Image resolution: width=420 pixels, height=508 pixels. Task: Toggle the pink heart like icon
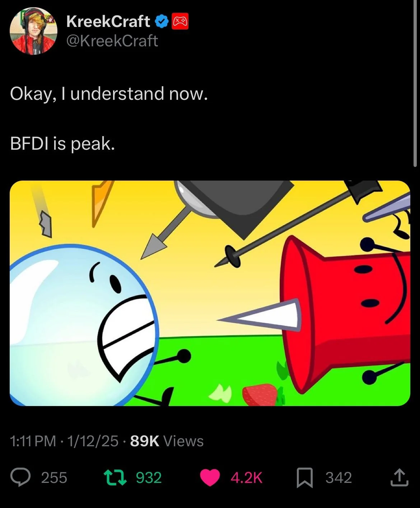pos(210,478)
